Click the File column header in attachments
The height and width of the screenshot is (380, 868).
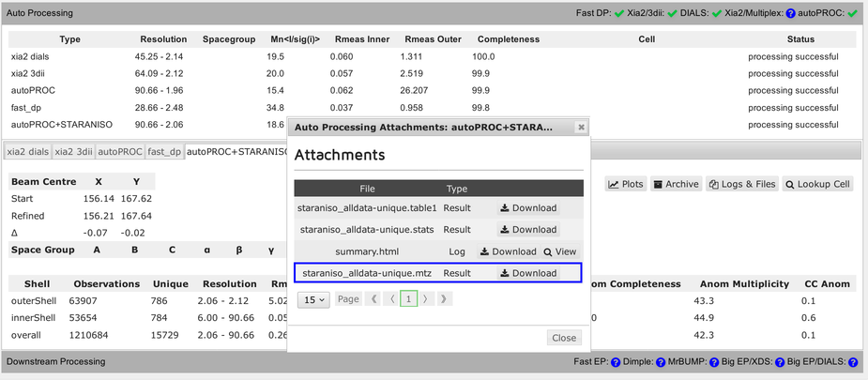(x=367, y=189)
